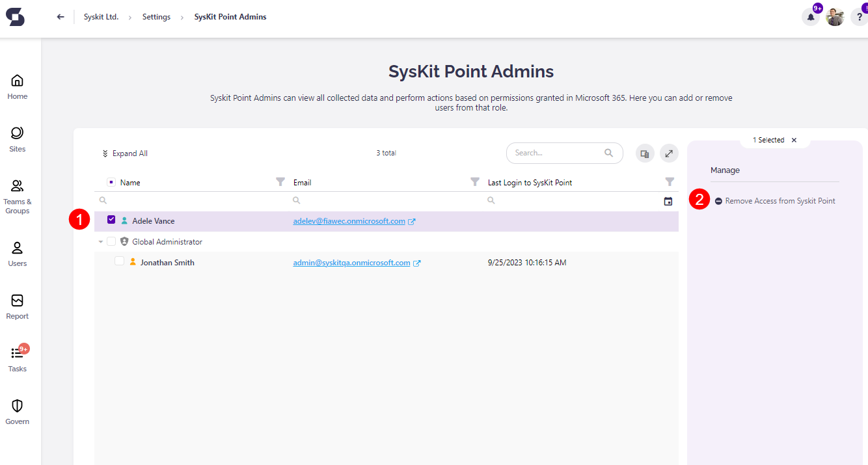Go to Sites in the sidebar
868x465 pixels.
coord(18,139)
